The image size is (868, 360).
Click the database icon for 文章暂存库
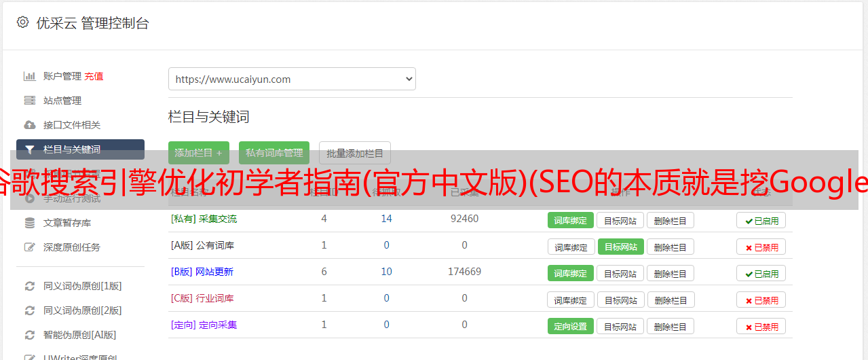point(29,223)
